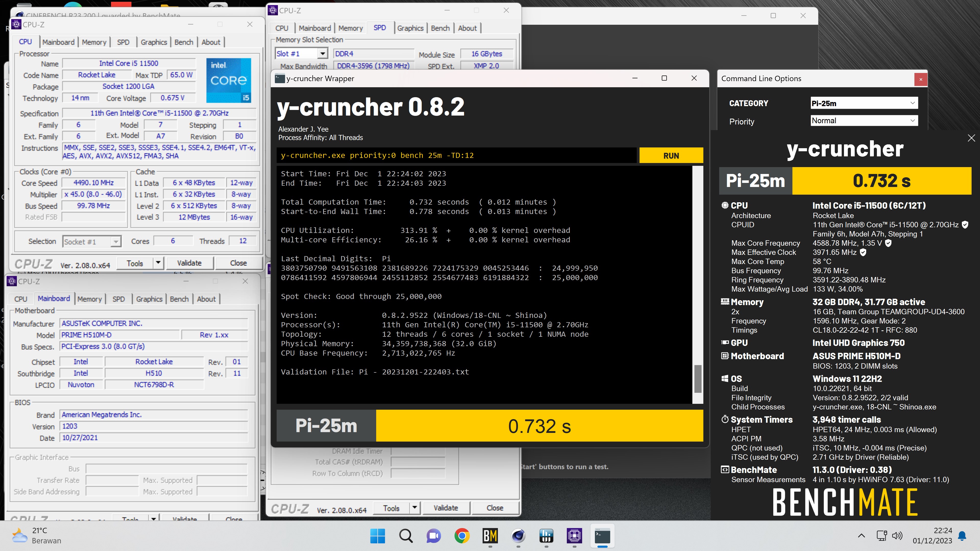Open About tab in SPD CPU-Z window
This screenshot has height=551, width=980.
[x=467, y=28]
